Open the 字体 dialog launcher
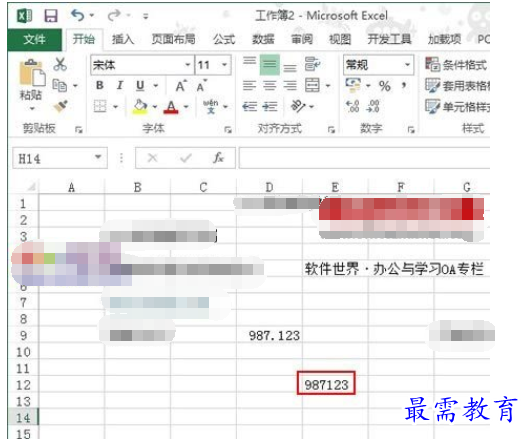526x441 pixels. [228, 129]
